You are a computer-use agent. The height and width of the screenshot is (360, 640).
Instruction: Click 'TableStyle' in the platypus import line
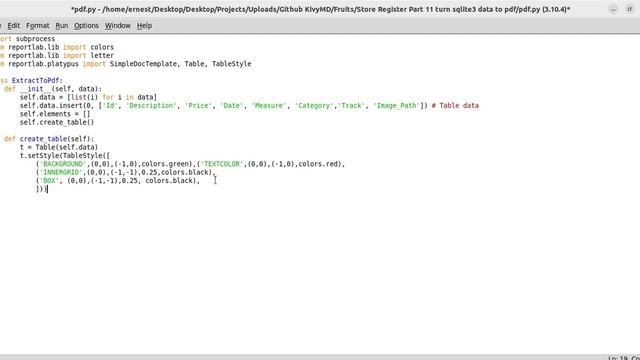(231, 64)
